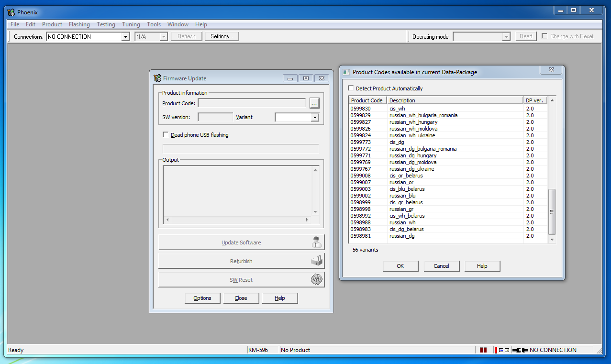Viewport: 611px width, 364px height.
Task: Select row 0598988 russian_wh
Action: click(x=448, y=222)
